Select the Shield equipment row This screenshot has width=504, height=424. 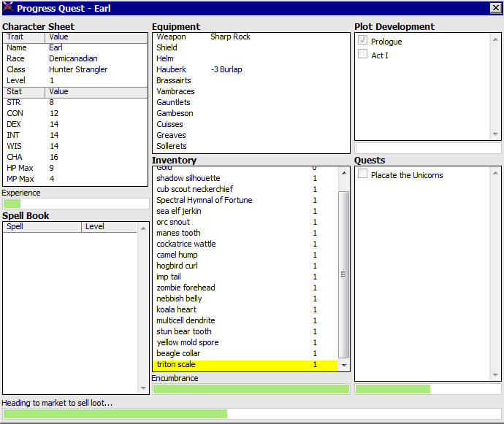[x=251, y=47]
